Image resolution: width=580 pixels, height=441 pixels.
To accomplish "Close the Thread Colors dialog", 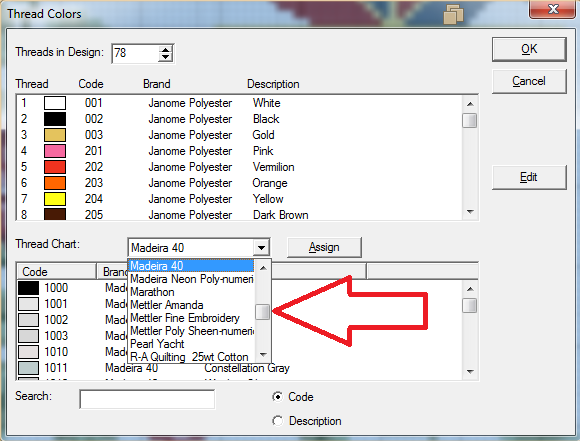I will [553, 9].
